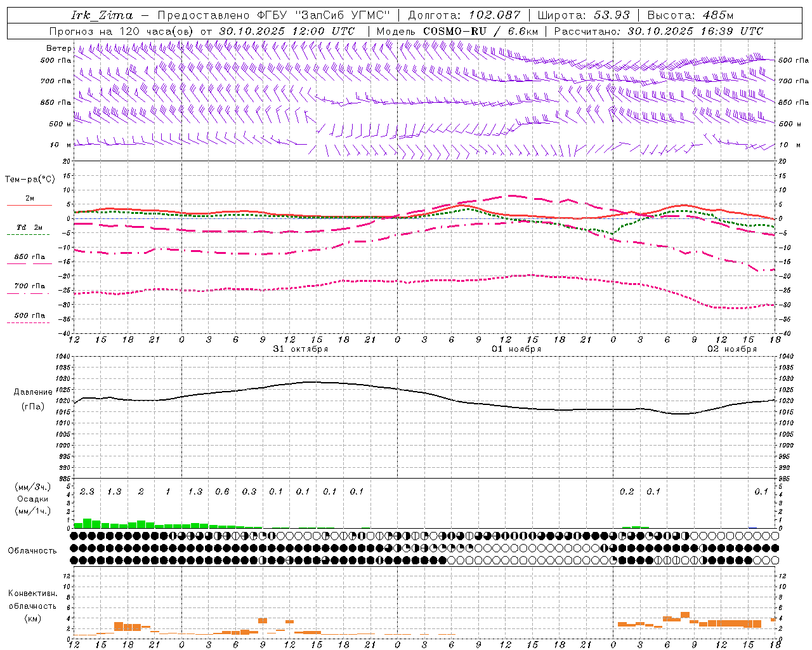Image resolution: width=812 pixels, height=650 pixels.
Task: Click the date label 02 ноября
Action: coord(732,349)
